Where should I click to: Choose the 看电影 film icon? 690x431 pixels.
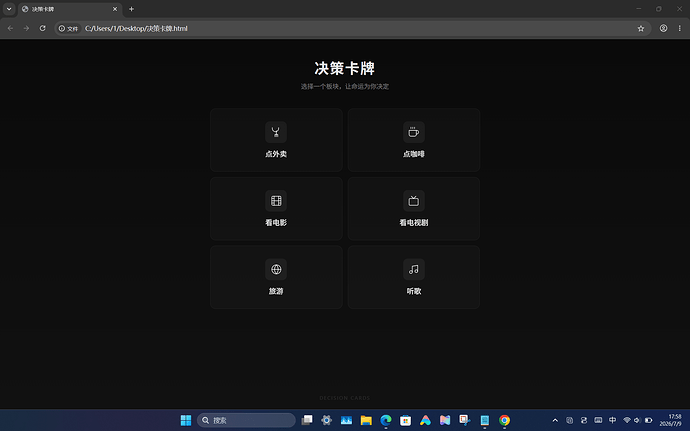(x=276, y=201)
